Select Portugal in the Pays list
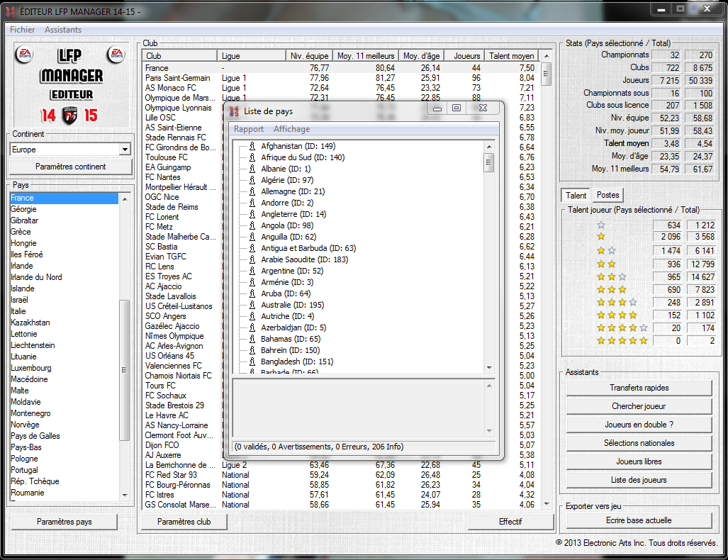Viewport: 728px width, 560px height. 64,470
